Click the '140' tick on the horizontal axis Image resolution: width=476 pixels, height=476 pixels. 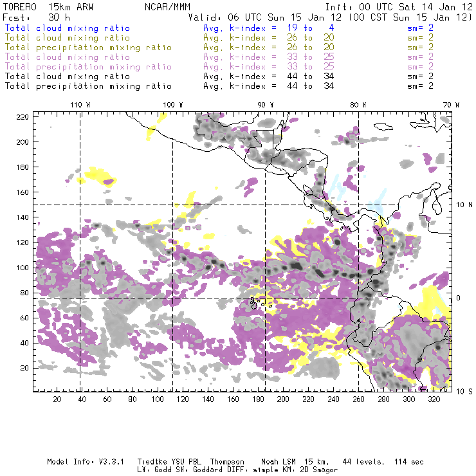click(208, 399)
